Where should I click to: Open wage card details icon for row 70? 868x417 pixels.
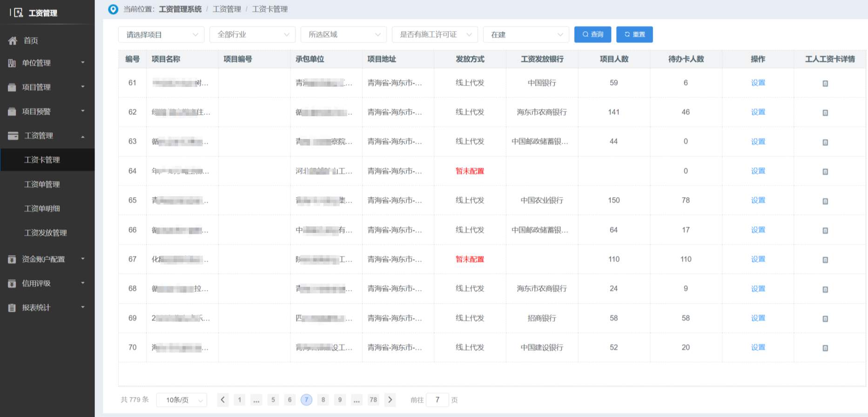click(825, 348)
